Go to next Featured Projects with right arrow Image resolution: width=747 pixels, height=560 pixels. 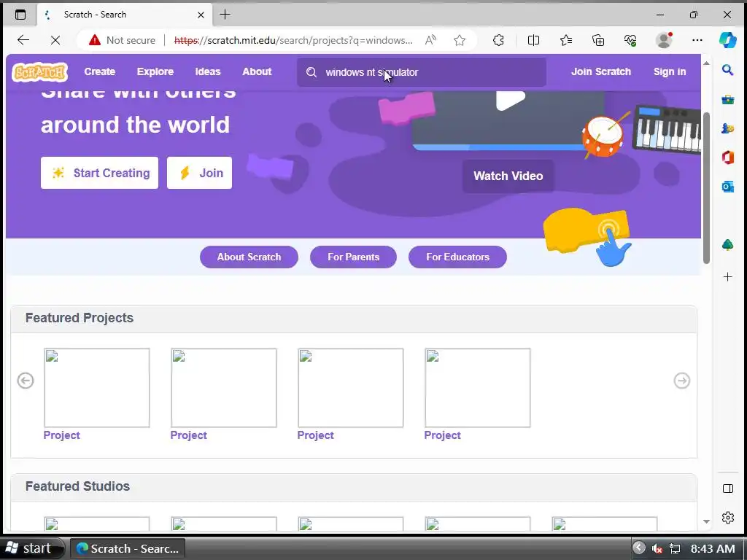pos(682,381)
